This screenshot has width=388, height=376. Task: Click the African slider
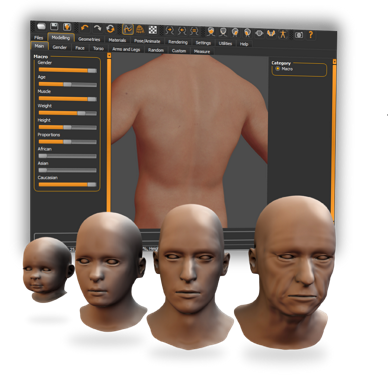tap(68, 156)
